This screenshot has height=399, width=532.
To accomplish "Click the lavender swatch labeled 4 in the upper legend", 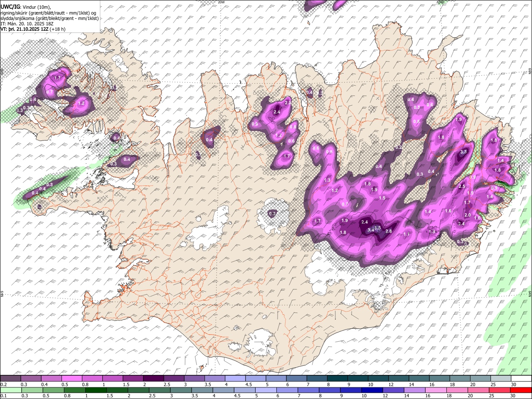I will pos(235,379).
